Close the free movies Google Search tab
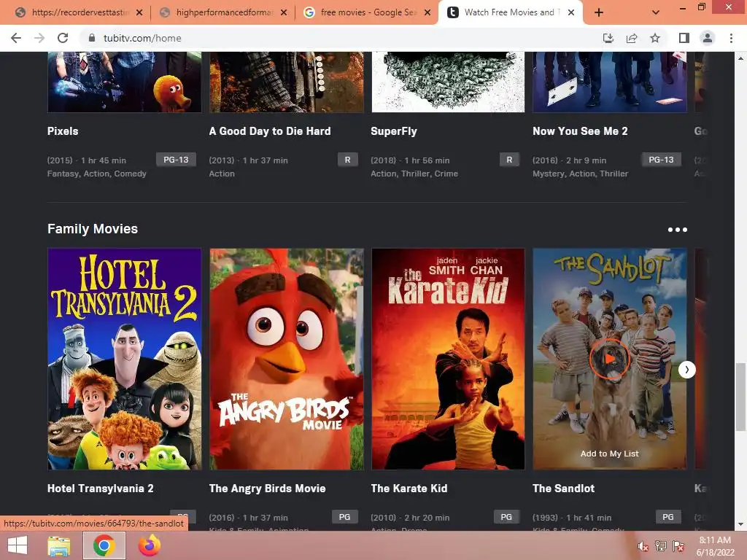Screen dimensions: 747x560 pos(427,12)
